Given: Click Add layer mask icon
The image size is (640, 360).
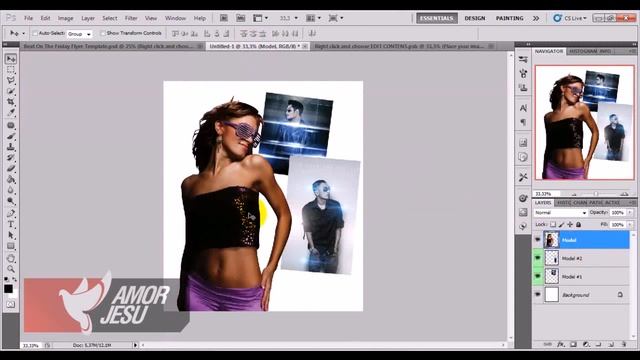Looking at the screenshot, I should pyautogui.click(x=573, y=344).
